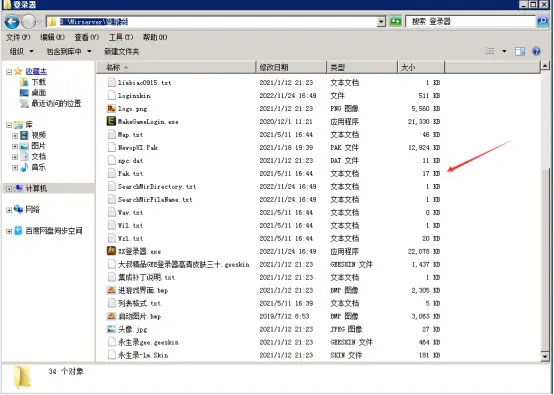This screenshot has width=554, height=395.
Task: Click the 百度网盘同步空间 icon
Action: [x=18, y=231]
